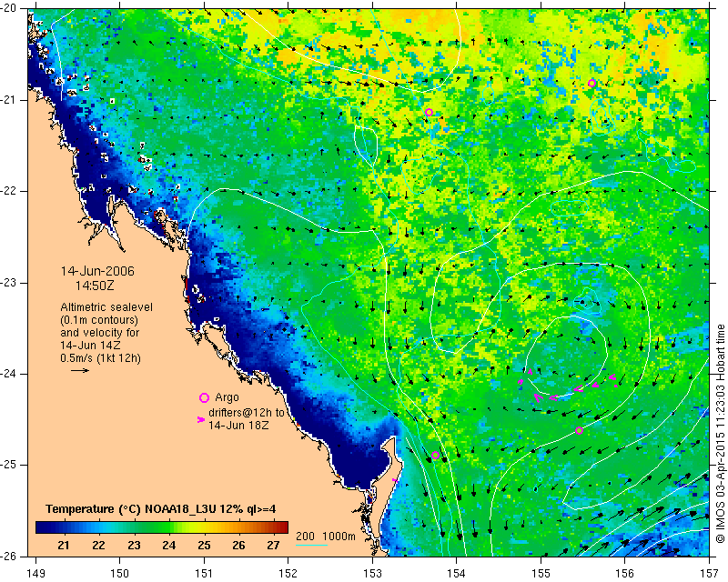Click the colorbar label 27
728x582 pixels.
coord(274,545)
